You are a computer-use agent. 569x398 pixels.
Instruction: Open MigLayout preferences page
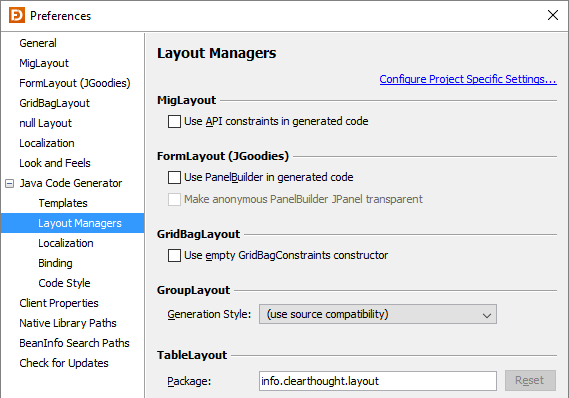pos(44,63)
